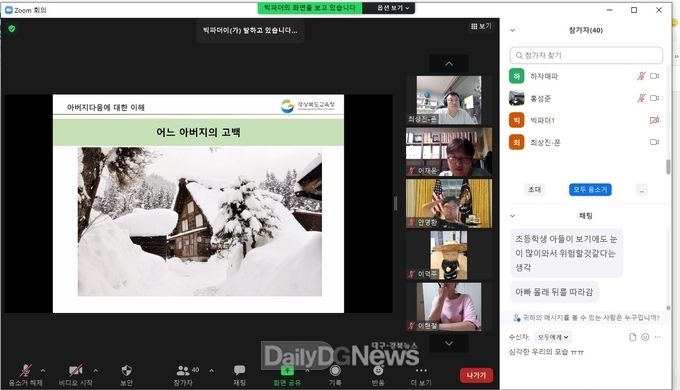Open the 보기 grid view menu

(x=481, y=26)
